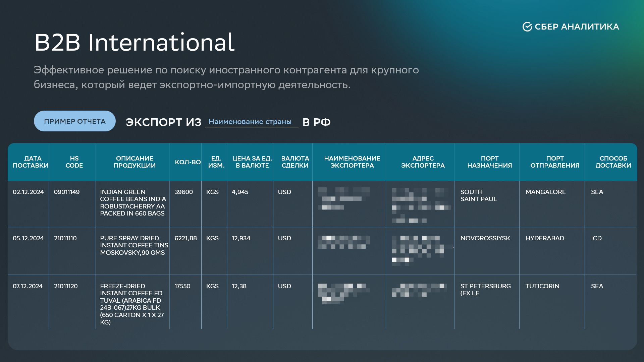The width and height of the screenshot is (644, 362).
Task: Click the ВАЛЮТА СДЕЛКИ column header
Action: coord(295,162)
